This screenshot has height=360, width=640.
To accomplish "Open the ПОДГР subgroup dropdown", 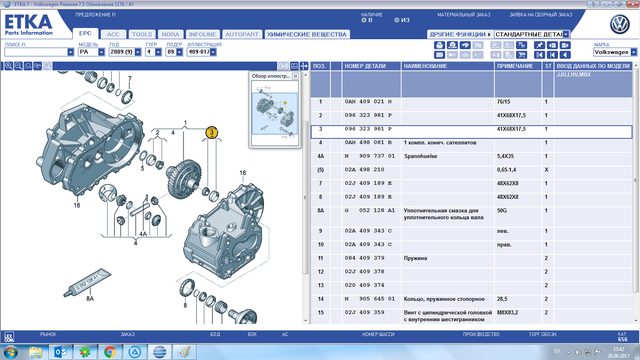I will click(179, 52).
